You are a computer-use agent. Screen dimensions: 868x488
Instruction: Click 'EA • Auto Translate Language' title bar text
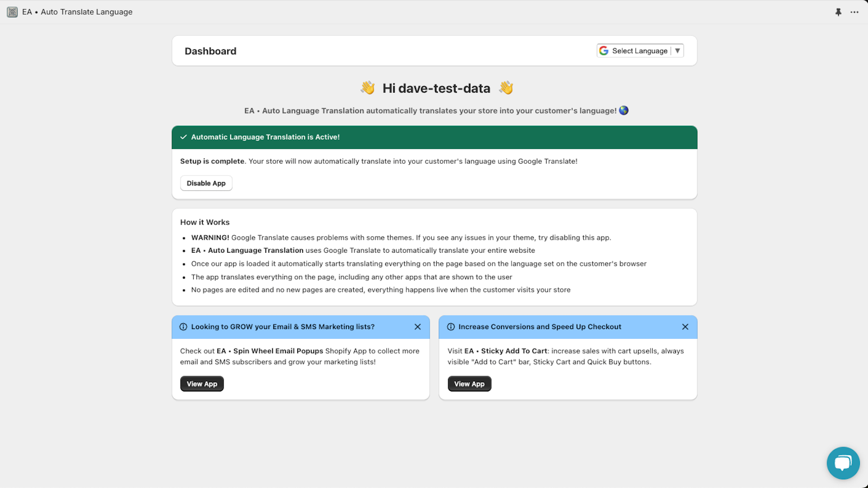(77, 12)
